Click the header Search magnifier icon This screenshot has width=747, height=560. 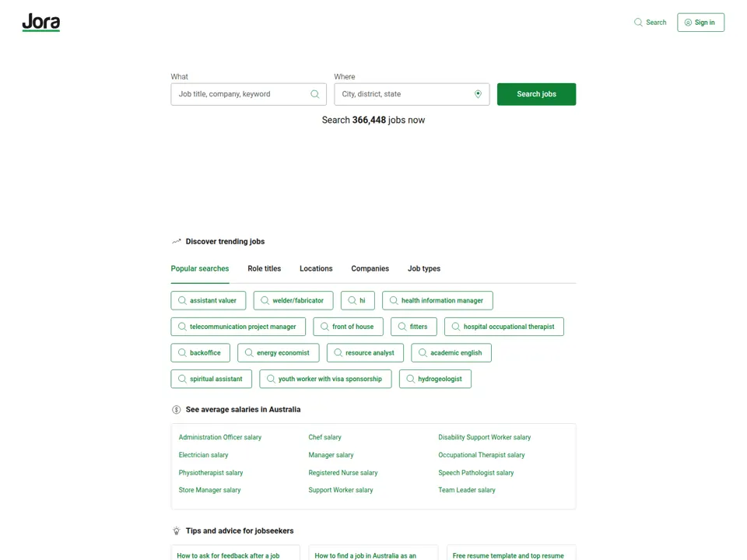pos(638,23)
